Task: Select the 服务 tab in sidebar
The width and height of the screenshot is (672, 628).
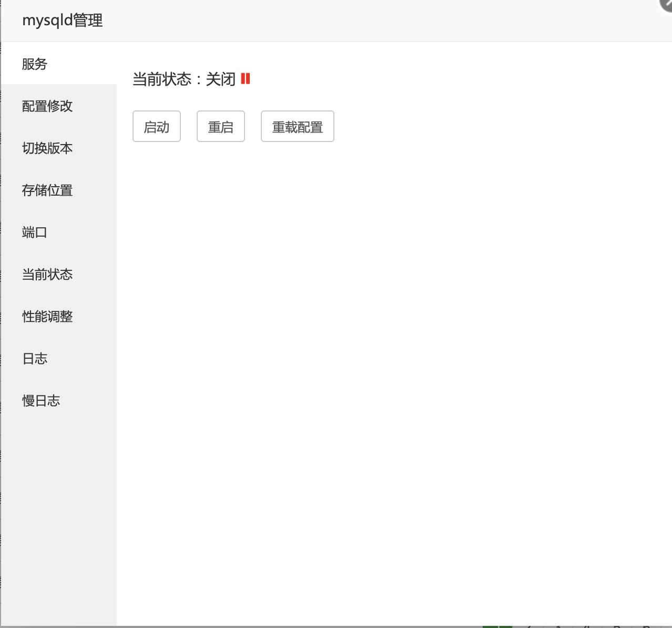Action: 59,64
